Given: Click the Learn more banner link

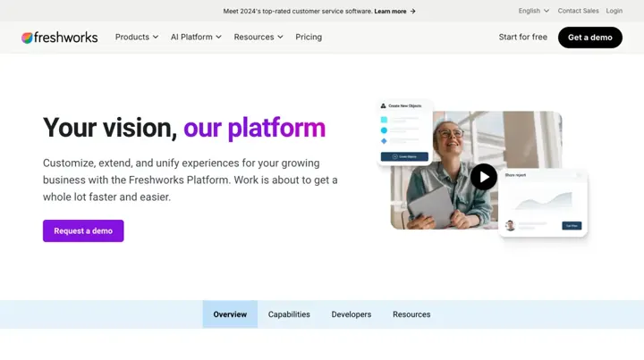Looking at the screenshot, I should [390, 11].
